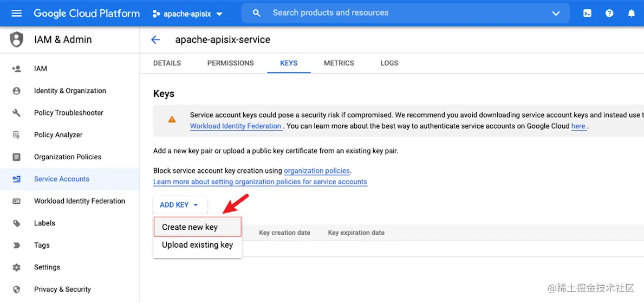Expand the search bar dropdown chevron
The width and height of the screenshot is (644, 303).
click(556, 14)
